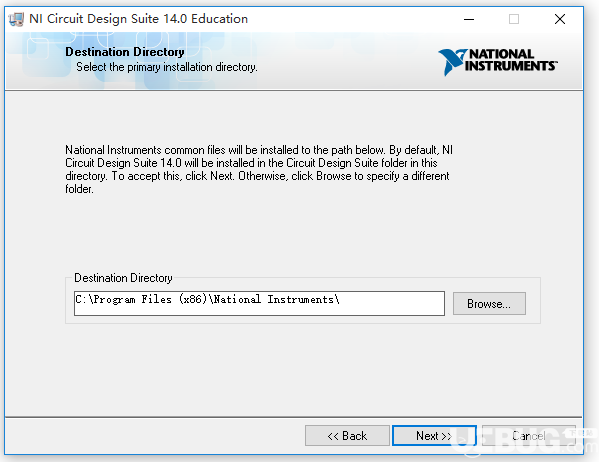Screen dimensions: 599x462
Task: Click the 'NI Circuit Design Suite 14.0 Education' title
Action: pos(138,19)
